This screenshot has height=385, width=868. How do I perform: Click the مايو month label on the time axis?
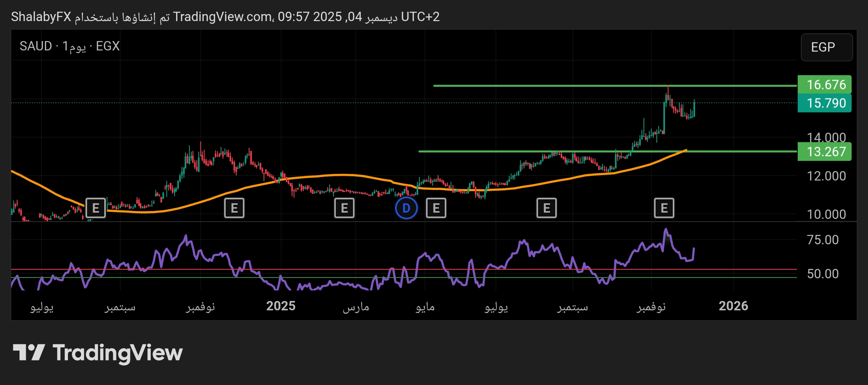tap(425, 307)
